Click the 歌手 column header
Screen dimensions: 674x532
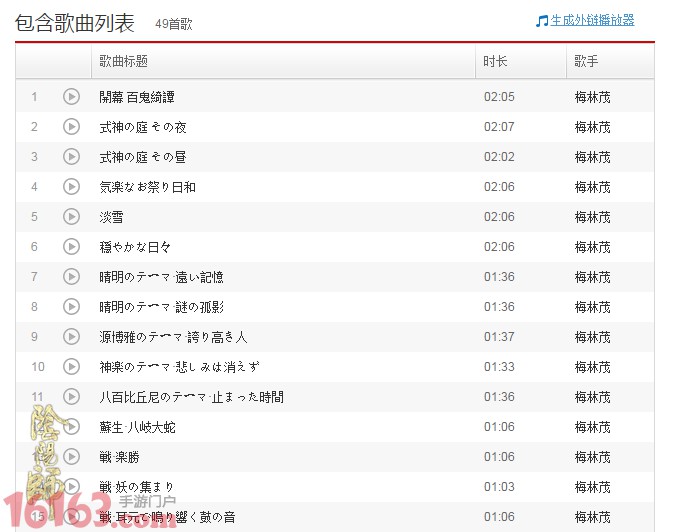[x=586, y=62]
